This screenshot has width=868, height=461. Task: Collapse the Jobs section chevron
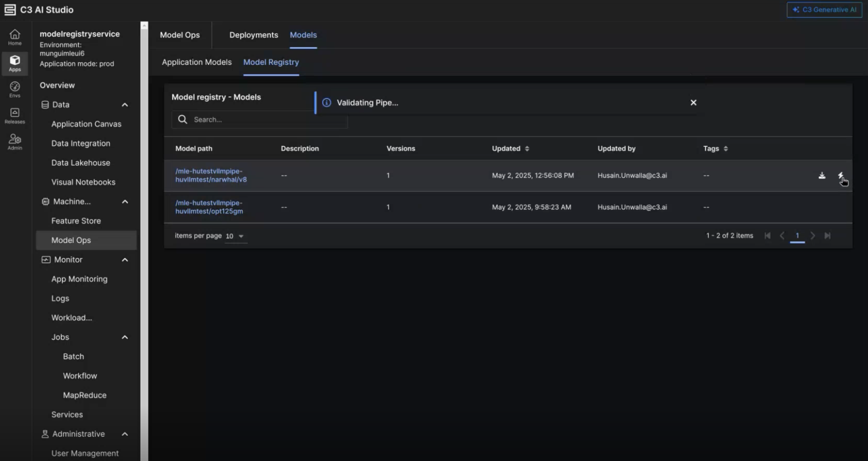click(125, 337)
